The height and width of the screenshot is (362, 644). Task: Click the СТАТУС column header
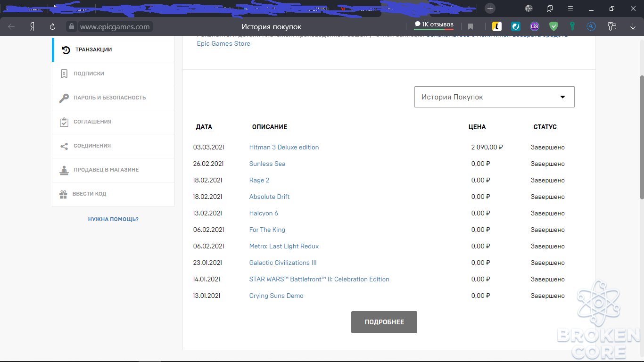(545, 127)
